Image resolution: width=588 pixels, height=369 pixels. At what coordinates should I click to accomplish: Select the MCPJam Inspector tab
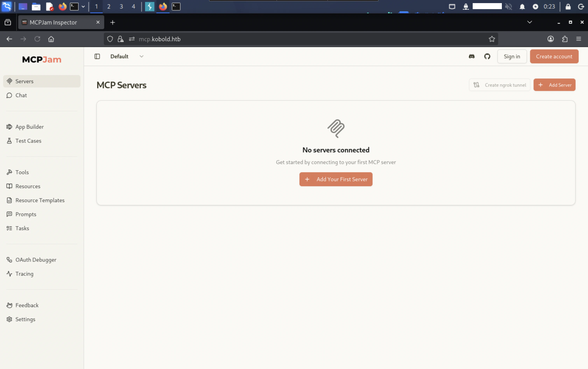click(61, 22)
